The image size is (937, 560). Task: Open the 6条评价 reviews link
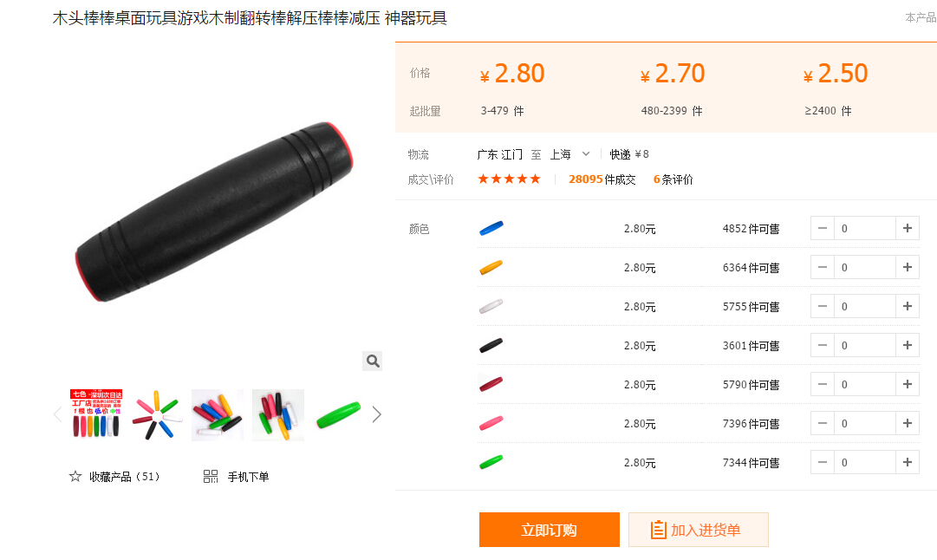click(x=673, y=179)
